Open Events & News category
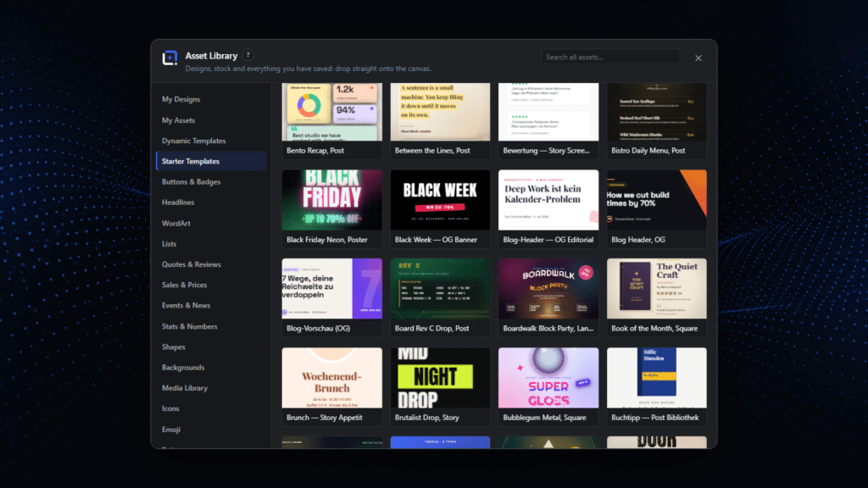Screen dimensions: 868x488 pyautogui.click(x=211, y=305)
